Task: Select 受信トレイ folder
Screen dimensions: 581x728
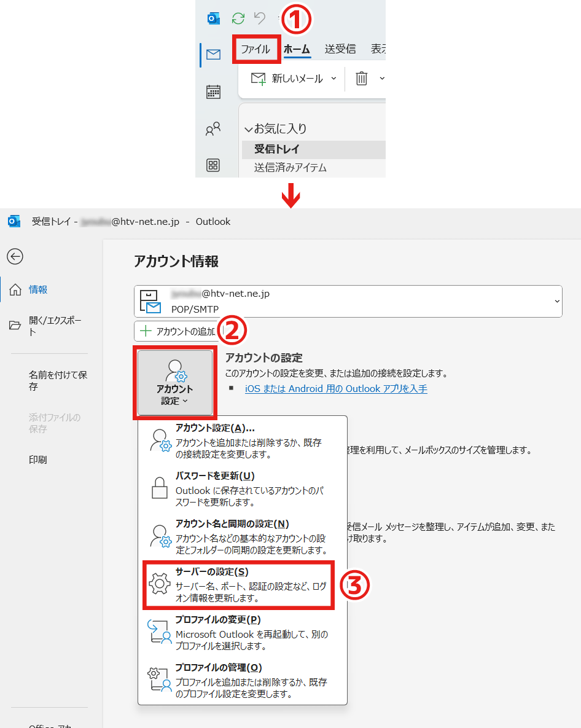Action: (277, 149)
